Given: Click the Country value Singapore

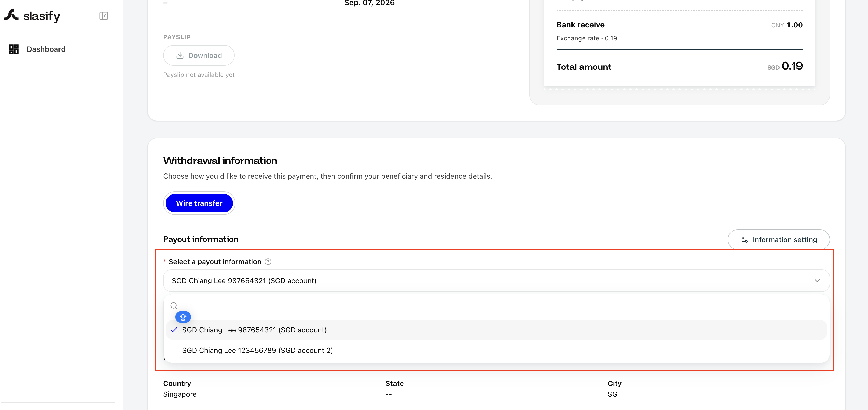Looking at the screenshot, I should coord(180,394).
